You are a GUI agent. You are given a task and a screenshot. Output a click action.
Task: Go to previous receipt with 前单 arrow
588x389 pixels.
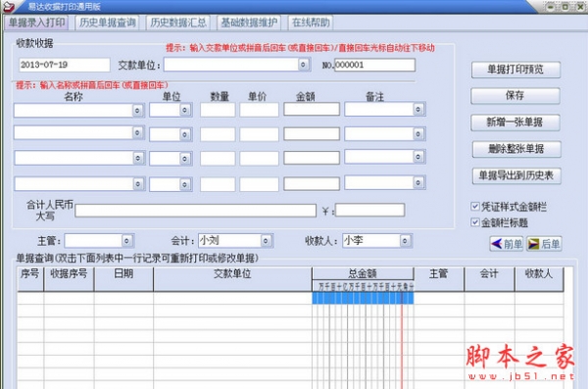(x=507, y=244)
